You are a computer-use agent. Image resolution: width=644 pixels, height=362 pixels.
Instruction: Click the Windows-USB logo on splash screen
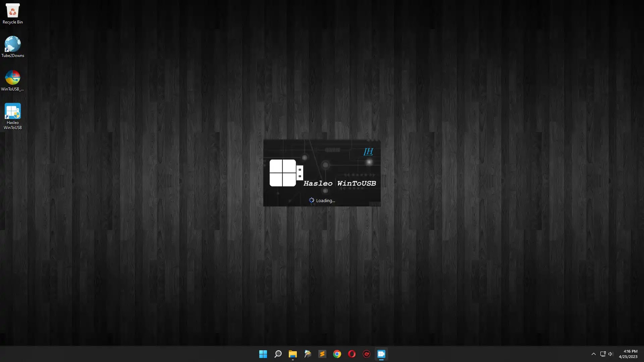point(285,173)
